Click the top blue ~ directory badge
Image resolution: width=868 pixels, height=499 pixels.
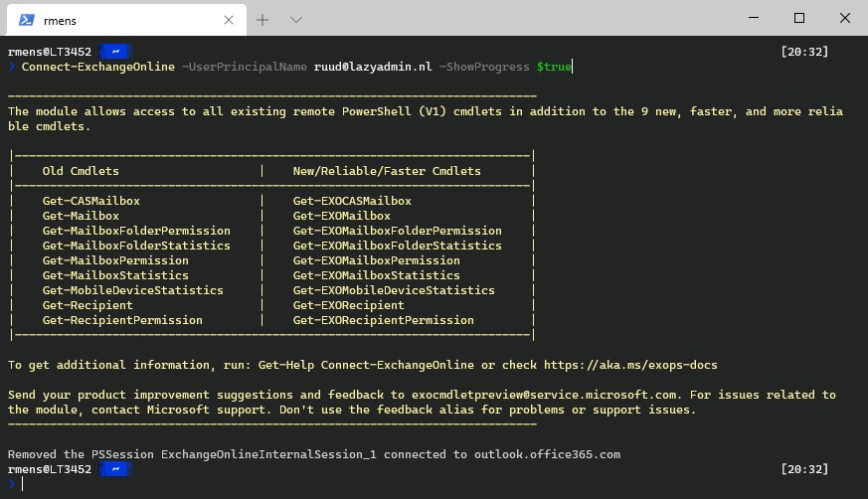[115, 52]
